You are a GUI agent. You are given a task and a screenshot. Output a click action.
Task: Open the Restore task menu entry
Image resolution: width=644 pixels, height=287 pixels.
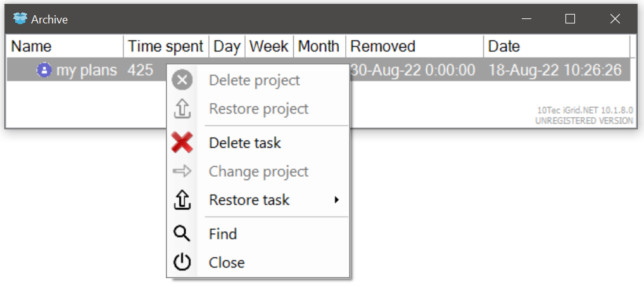click(249, 200)
